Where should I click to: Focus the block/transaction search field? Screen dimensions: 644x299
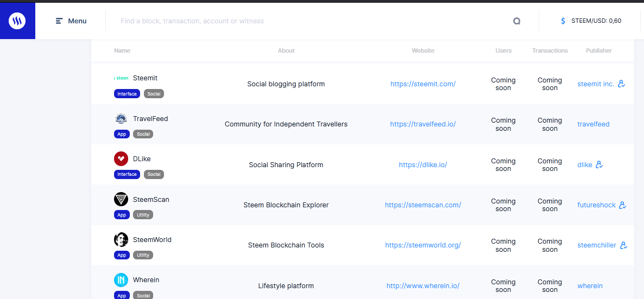click(x=310, y=21)
